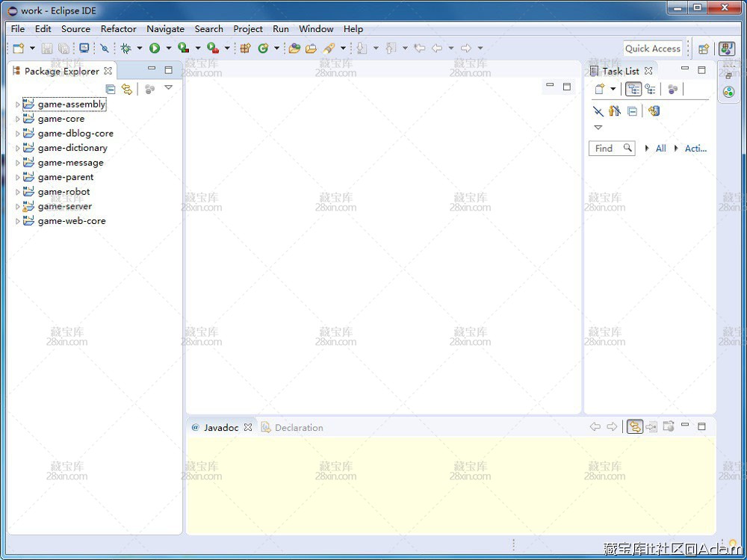The height and width of the screenshot is (560, 747).
Task: Click Synchronize Changed in Task List
Action: pos(654,111)
